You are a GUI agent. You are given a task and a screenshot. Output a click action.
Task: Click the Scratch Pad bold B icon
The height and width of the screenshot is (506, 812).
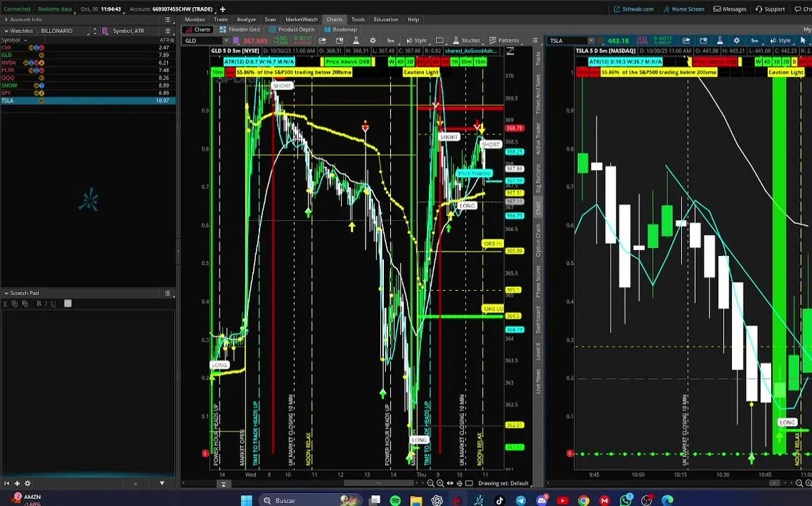tap(39, 304)
